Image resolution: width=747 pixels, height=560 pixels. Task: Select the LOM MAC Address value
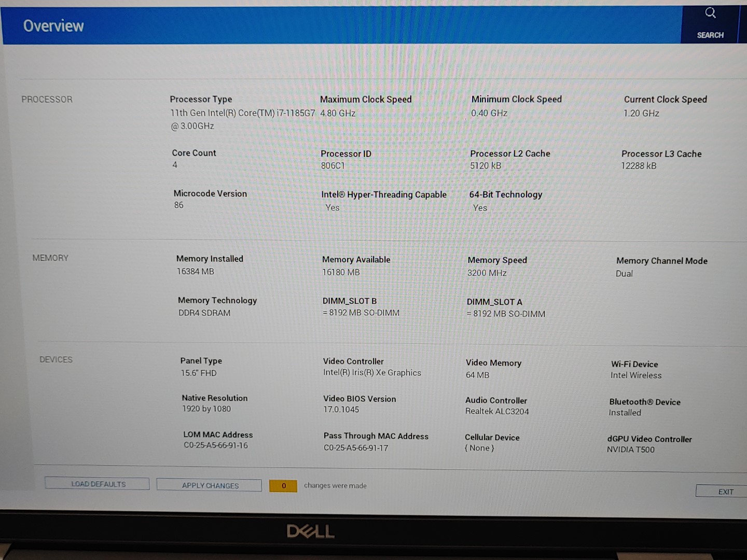pyautogui.click(x=216, y=445)
